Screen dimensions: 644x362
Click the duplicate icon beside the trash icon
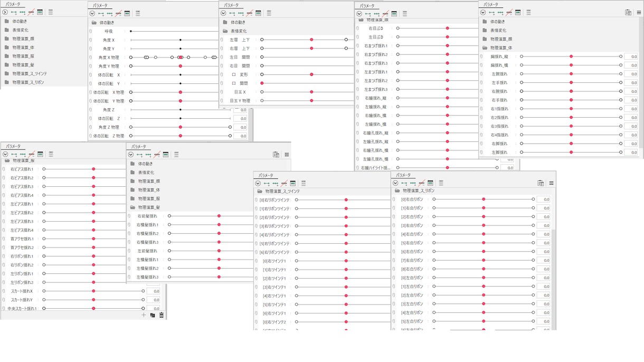[x=153, y=315]
